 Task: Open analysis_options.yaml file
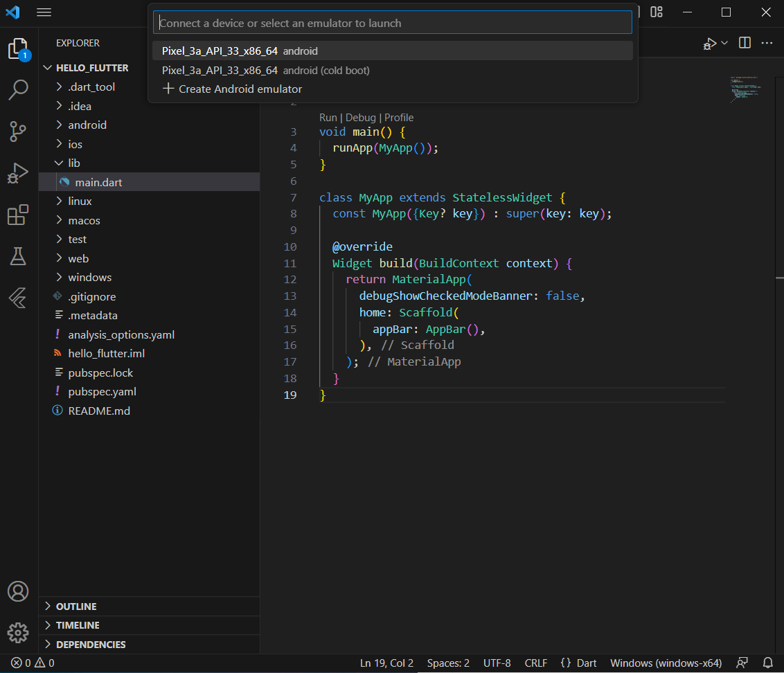[149, 334]
